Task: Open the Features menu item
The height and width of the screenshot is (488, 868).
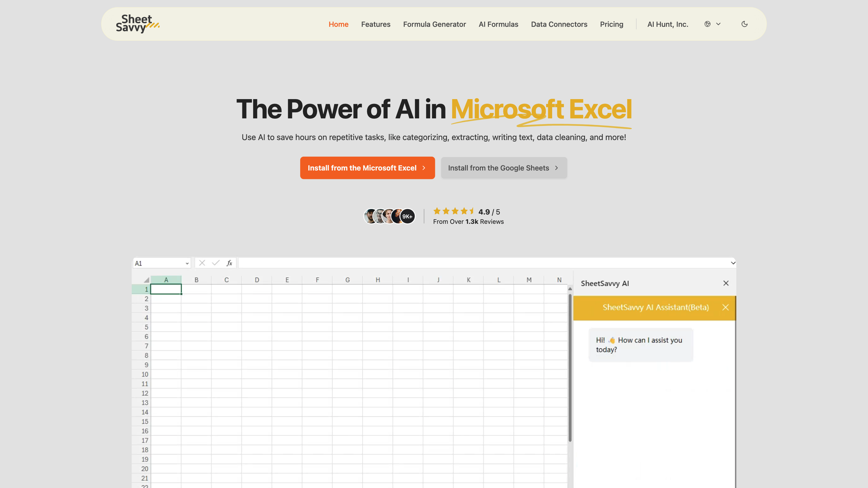Action: pyautogui.click(x=375, y=24)
